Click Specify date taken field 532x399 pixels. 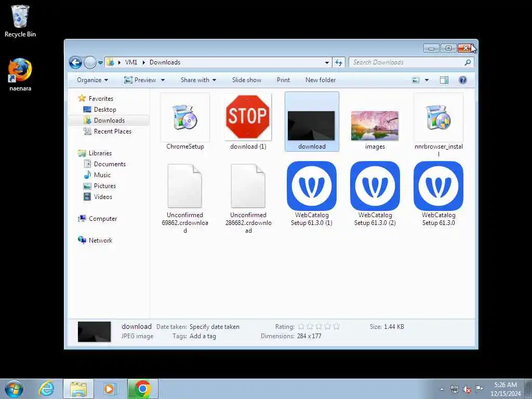(215, 327)
